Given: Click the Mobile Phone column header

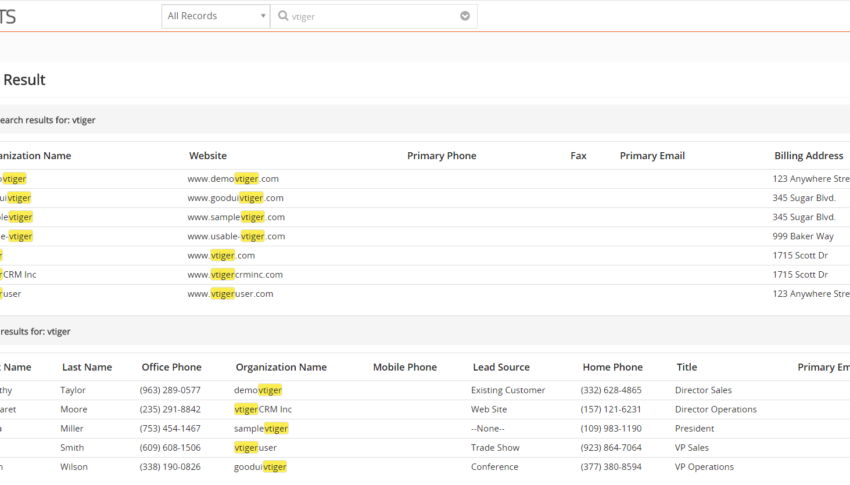Looking at the screenshot, I should coord(405,367).
